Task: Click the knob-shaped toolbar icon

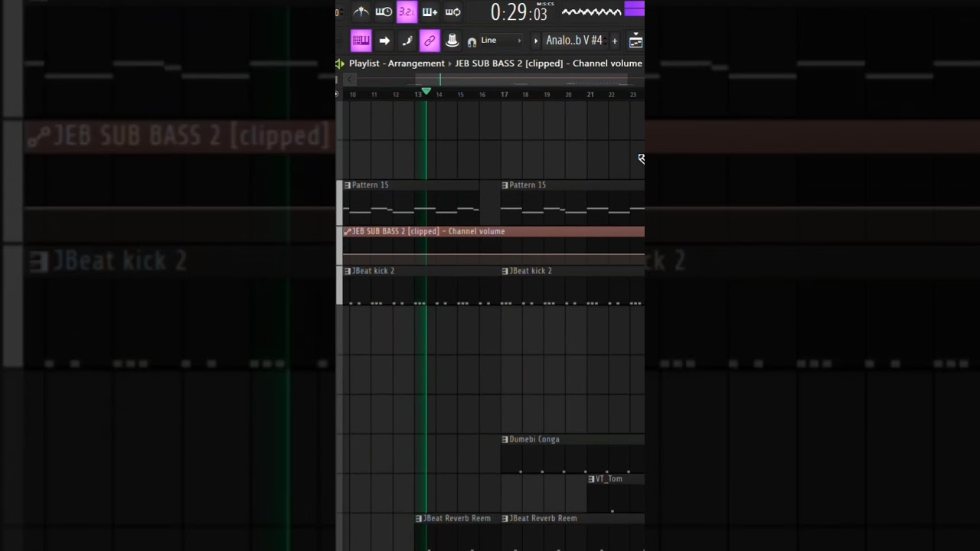Action: click(x=452, y=41)
